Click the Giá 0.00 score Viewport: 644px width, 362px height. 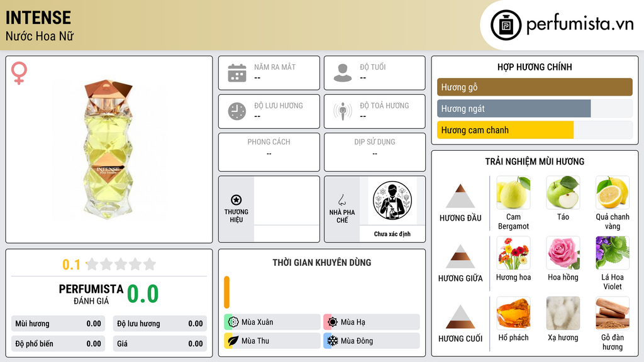[x=160, y=344]
